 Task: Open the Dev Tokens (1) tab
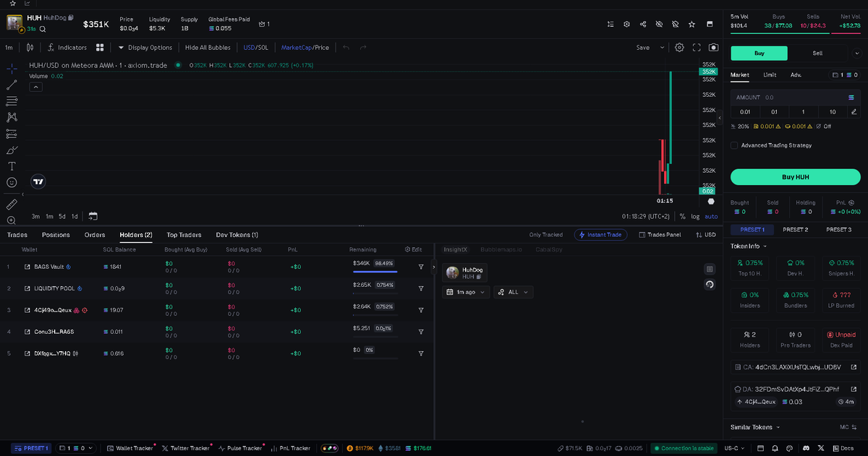[x=237, y=235]
